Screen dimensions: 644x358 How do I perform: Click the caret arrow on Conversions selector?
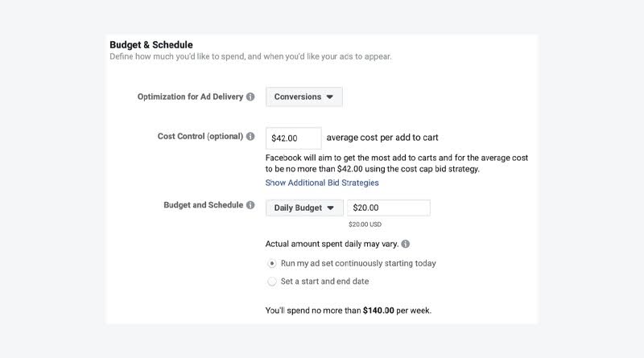[330, 97]
